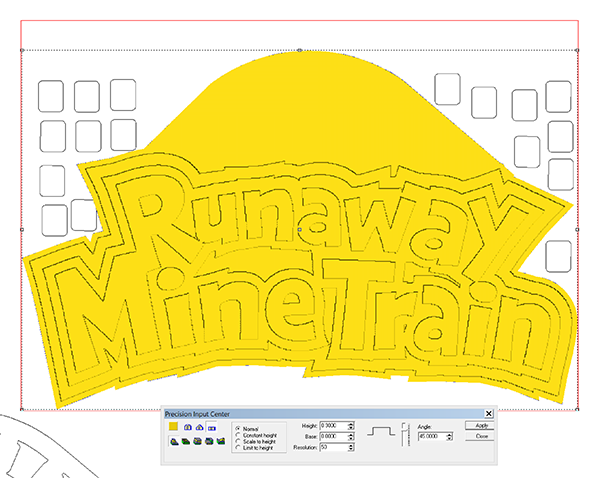The width and height of the screenshot is (600, 478).
Task: Click the center selection handle on the artwork
Action: (299, 230)
